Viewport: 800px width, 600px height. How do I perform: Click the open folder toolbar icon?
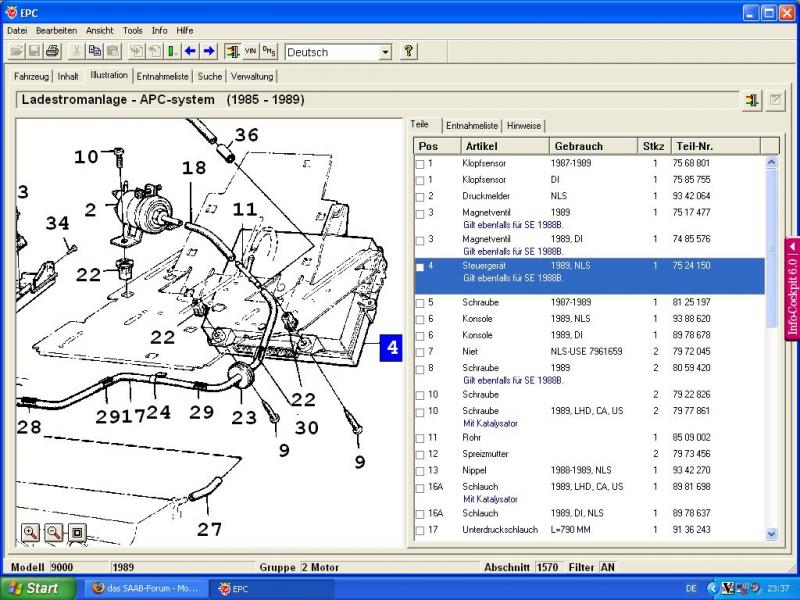pos(16,51)
